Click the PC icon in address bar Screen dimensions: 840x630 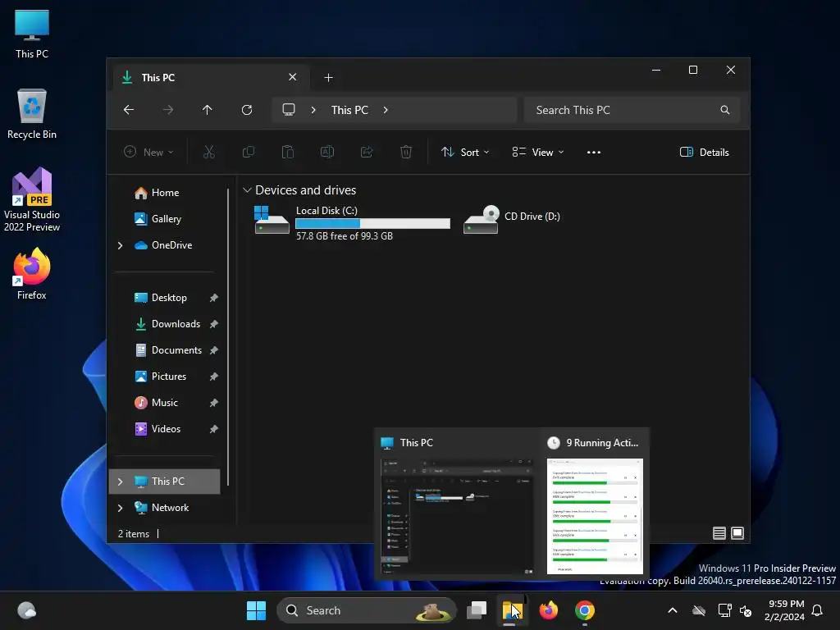click(289, 110)
